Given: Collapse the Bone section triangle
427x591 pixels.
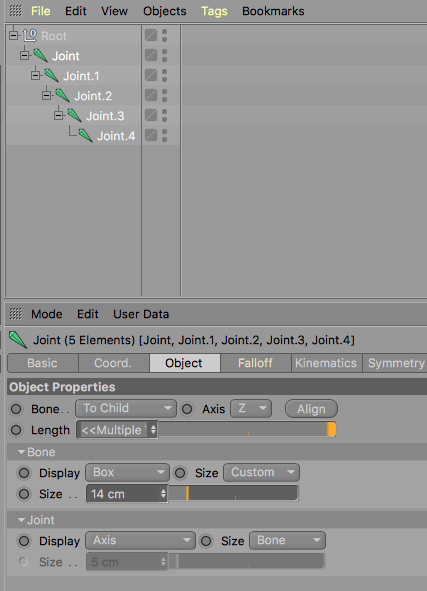Looking at the screenshot, I should [21, 452].
